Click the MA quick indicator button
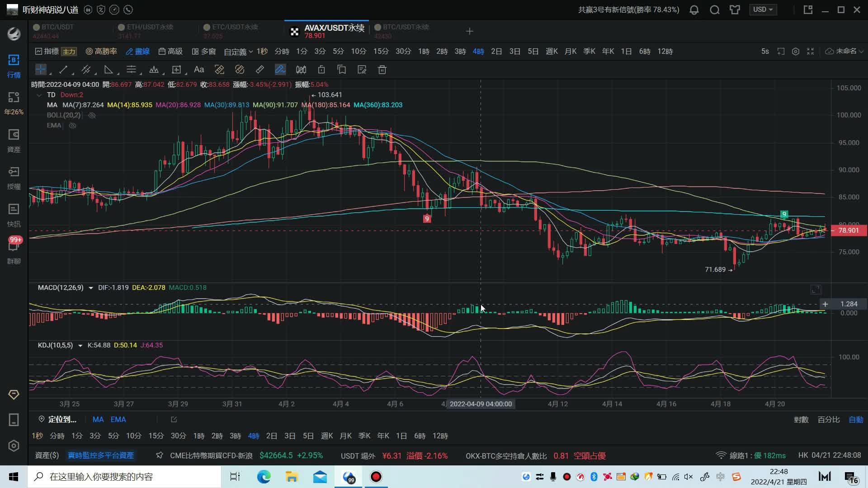The width and height of the screenshot is (868, 488). (x=98, y=420)
